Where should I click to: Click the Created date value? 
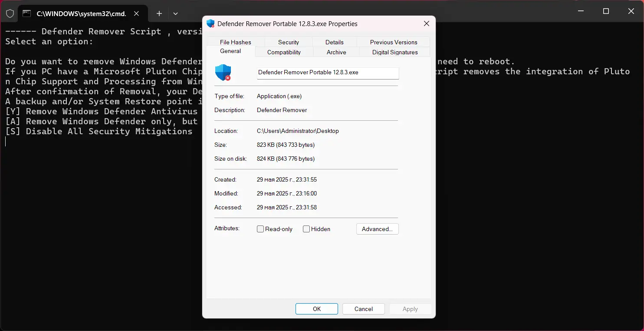(287, 179)
